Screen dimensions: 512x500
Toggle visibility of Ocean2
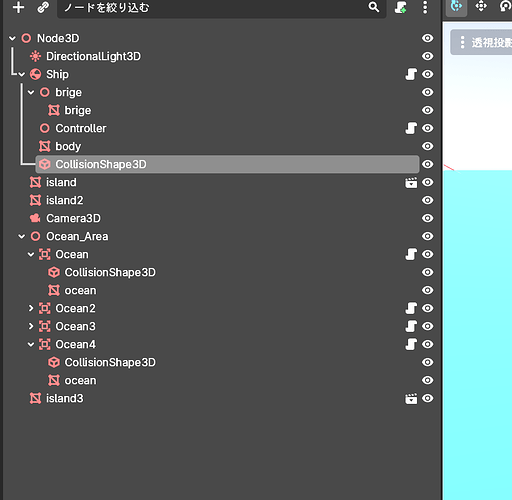pos(427,308)
